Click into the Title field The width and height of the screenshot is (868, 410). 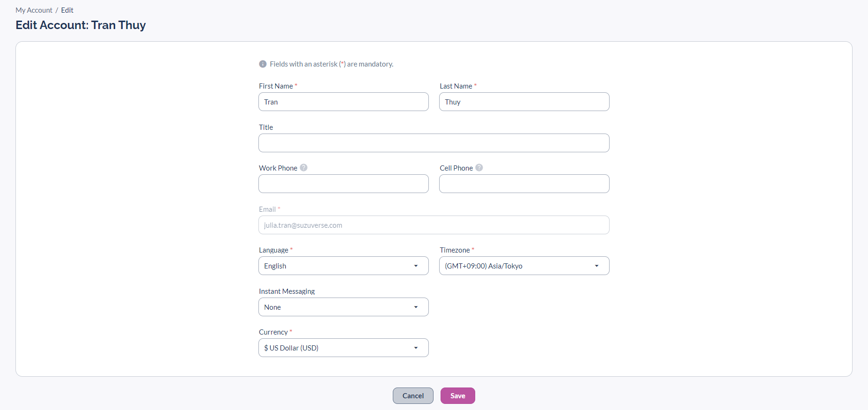point(434,143)
